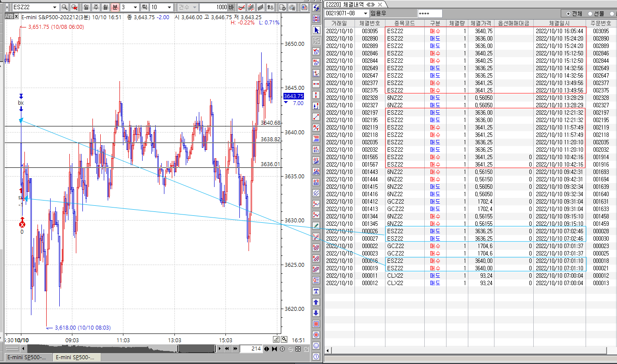Click the blue down arrow marker tool
617x364 pixels.
(316, 313)
